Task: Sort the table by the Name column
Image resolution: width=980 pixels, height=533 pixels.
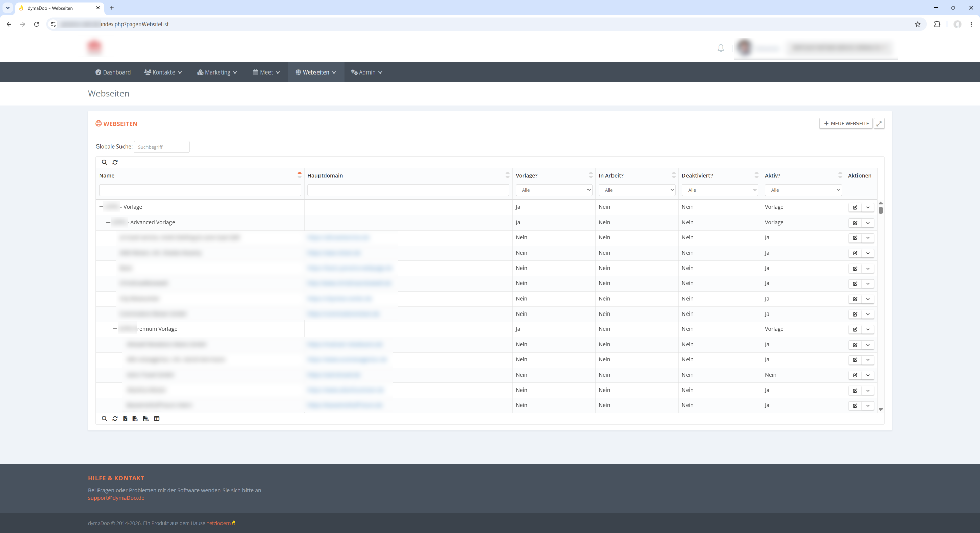Action: [200, 175]
